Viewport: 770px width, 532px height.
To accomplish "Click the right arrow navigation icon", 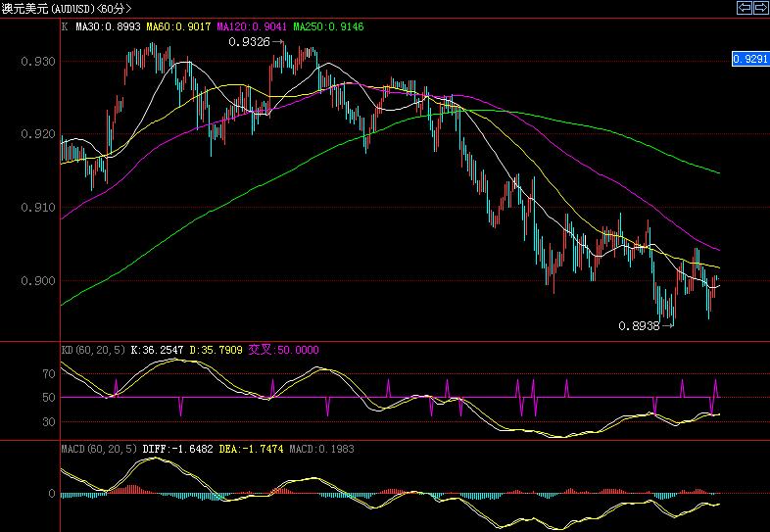I will click(760, 8).
